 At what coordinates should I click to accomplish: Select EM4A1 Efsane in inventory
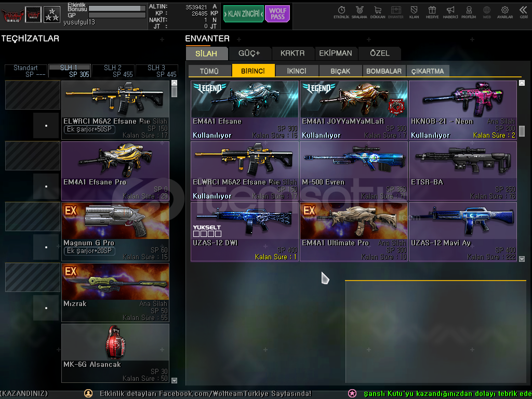coord(245,110)
